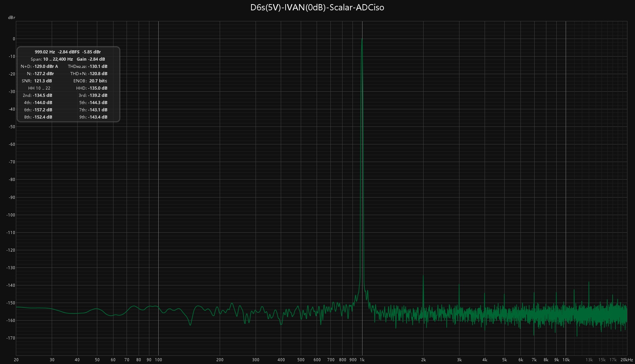Screen dimensions: 635x364
Task: Click the -90 label on the y-axis
Action: pos(12,198)
